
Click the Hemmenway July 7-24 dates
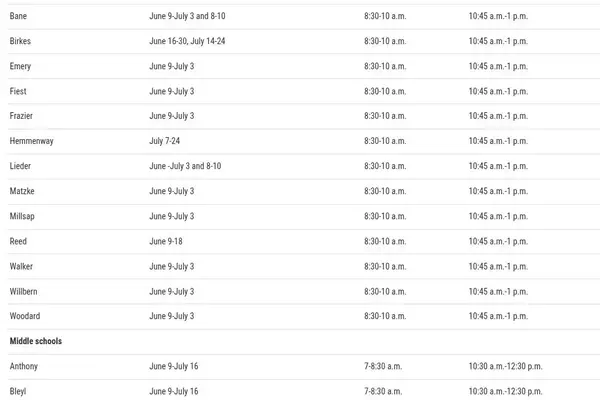[165, 141]
